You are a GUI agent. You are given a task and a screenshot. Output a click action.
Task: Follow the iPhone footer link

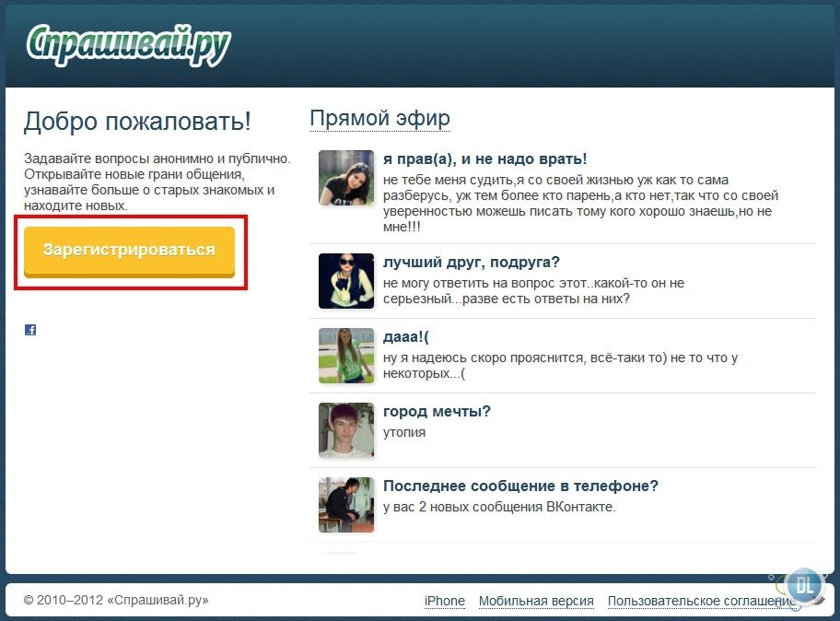(445, 601)
